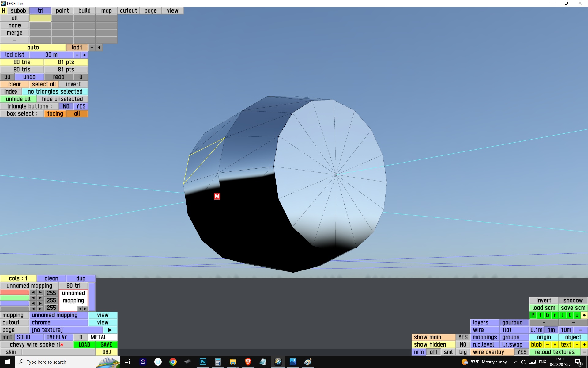Open Google Chrome from the taskbar
The height and width of the screenshot is (368, 588).
[173, 362]
